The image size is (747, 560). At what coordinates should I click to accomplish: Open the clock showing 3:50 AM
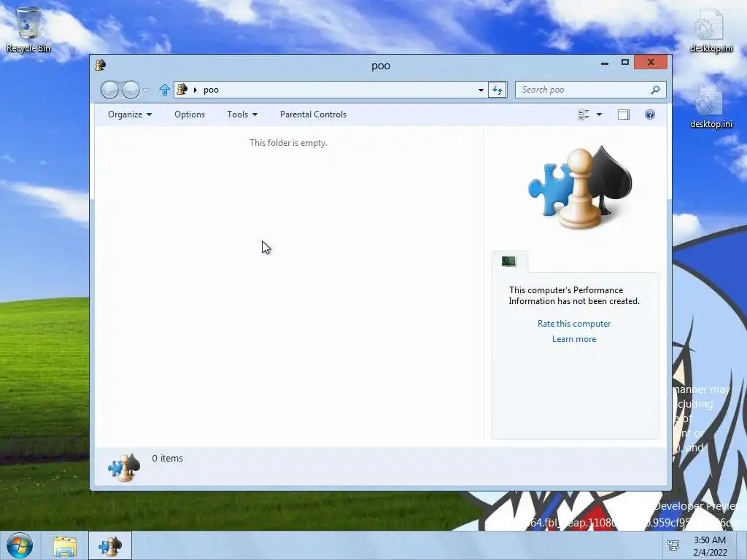tap(710, 546)
